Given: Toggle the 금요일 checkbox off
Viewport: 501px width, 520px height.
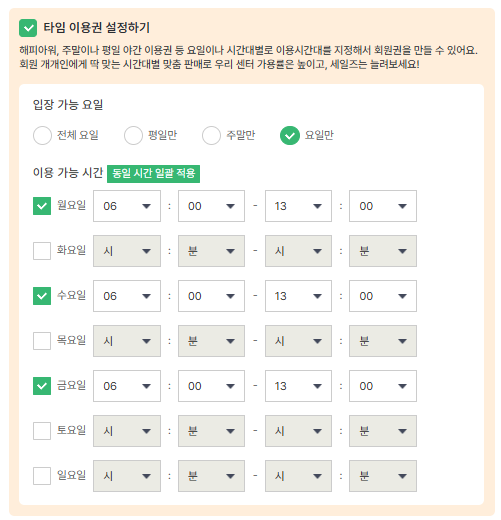Looking at the screenshot, I should 42,386.
